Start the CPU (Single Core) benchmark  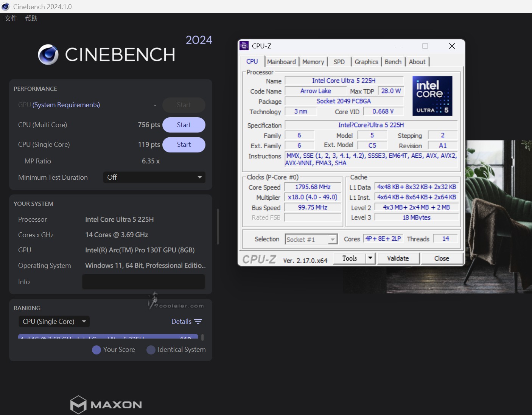point(184,145)
